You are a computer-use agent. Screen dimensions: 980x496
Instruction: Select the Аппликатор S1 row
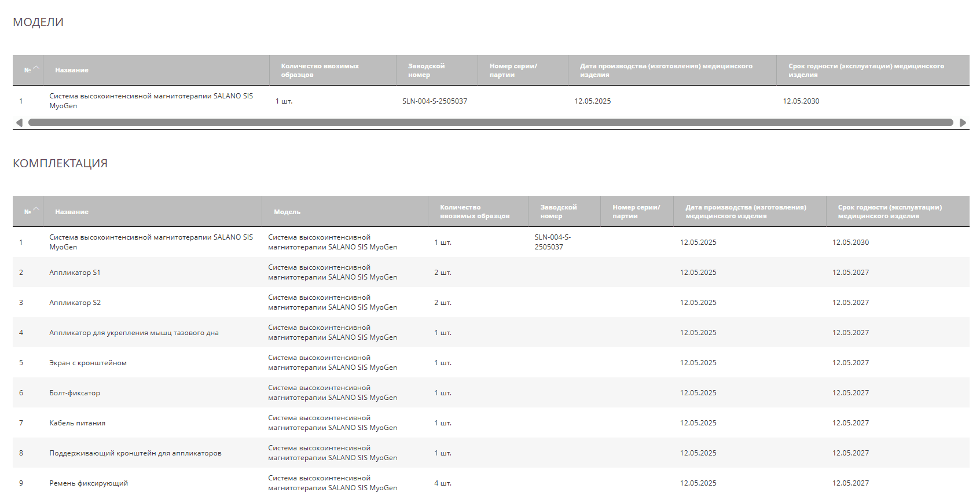(75, 273)
